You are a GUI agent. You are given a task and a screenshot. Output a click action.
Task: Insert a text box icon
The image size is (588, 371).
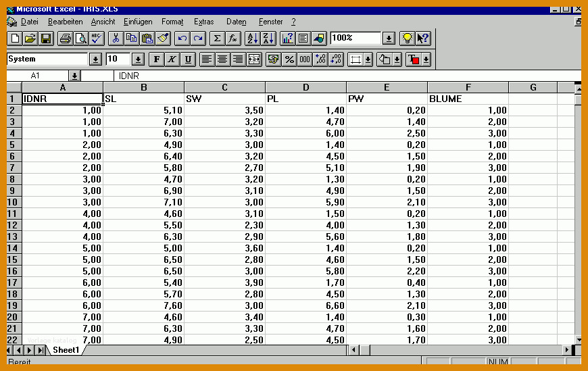303,39
